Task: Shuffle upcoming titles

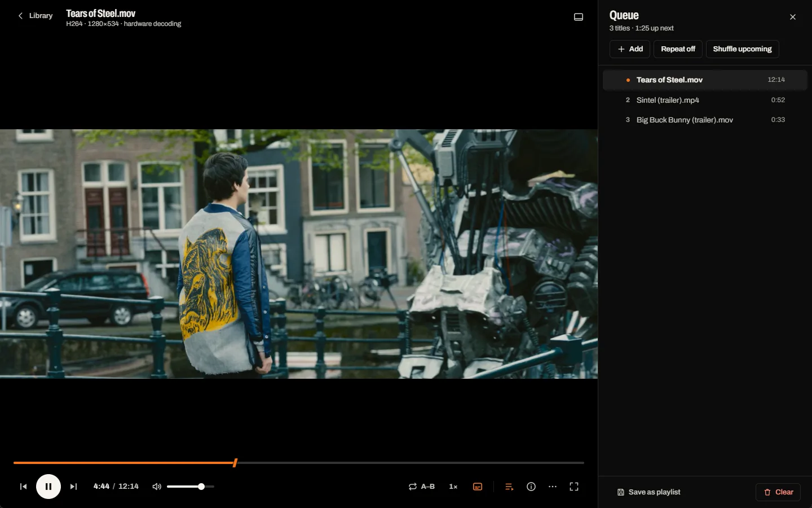Action: tap(742, 49)
